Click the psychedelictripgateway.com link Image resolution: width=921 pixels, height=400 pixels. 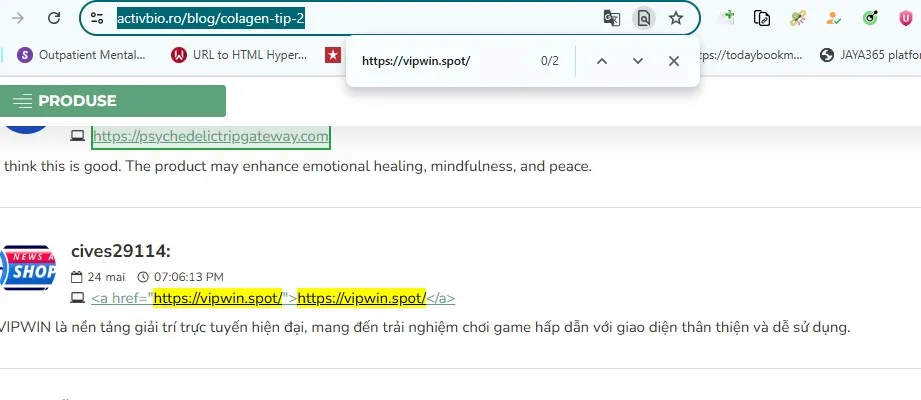click(x=211, y=137)
